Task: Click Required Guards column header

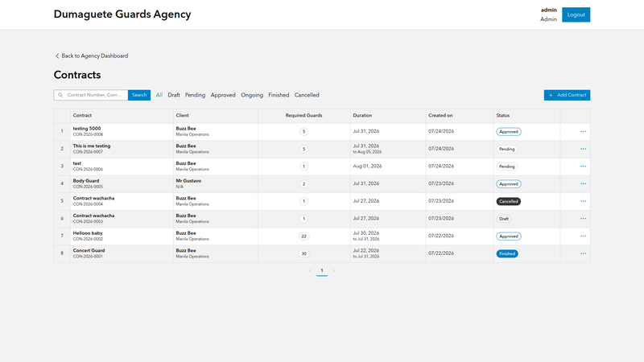Action: (x=304, y=116)
